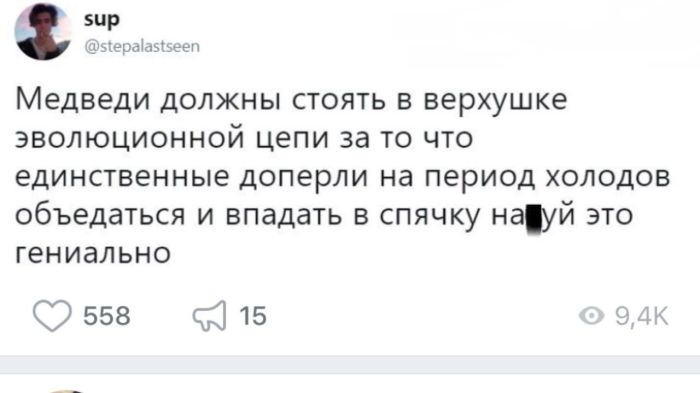Click the word гениально in the post
This screenshot has height=393, width=700.
coord(93,253)
